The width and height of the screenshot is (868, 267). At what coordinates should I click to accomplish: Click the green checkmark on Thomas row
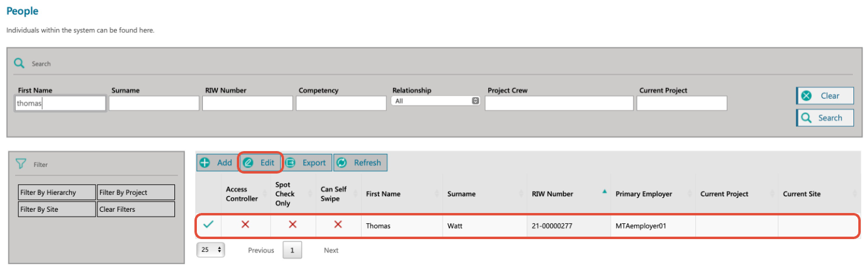(x=208, y=225)
